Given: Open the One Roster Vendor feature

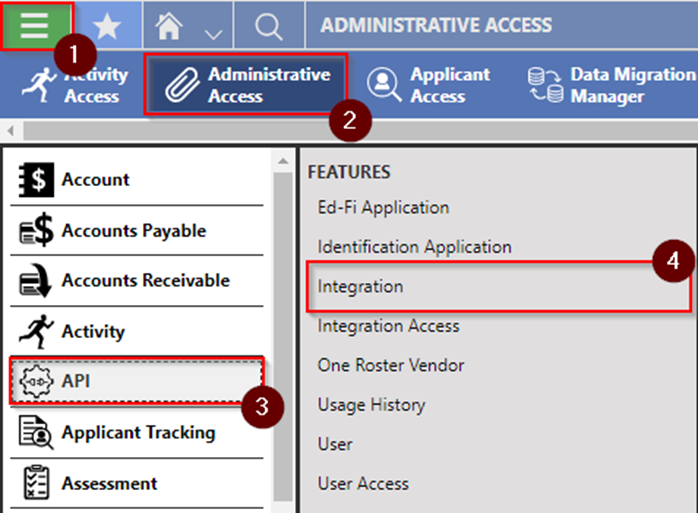Looking at the screenshot, I should [391, 365].
